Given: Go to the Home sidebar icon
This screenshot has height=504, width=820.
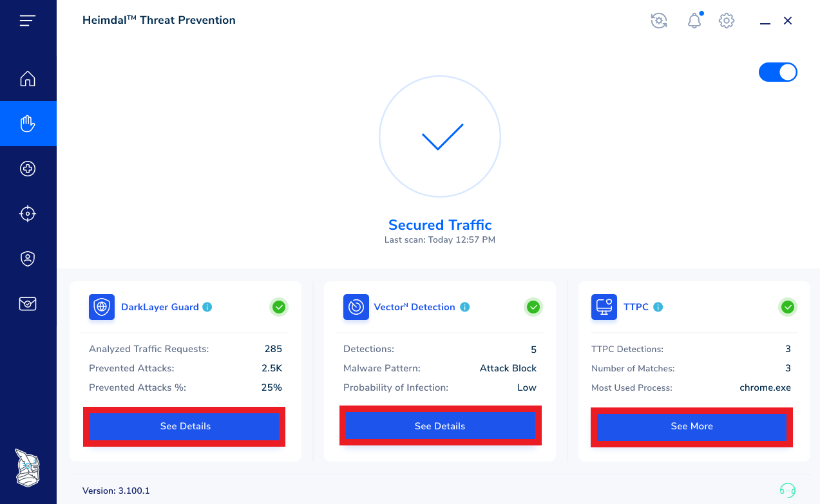Looking at the screenshot, I should click(28, 79).
